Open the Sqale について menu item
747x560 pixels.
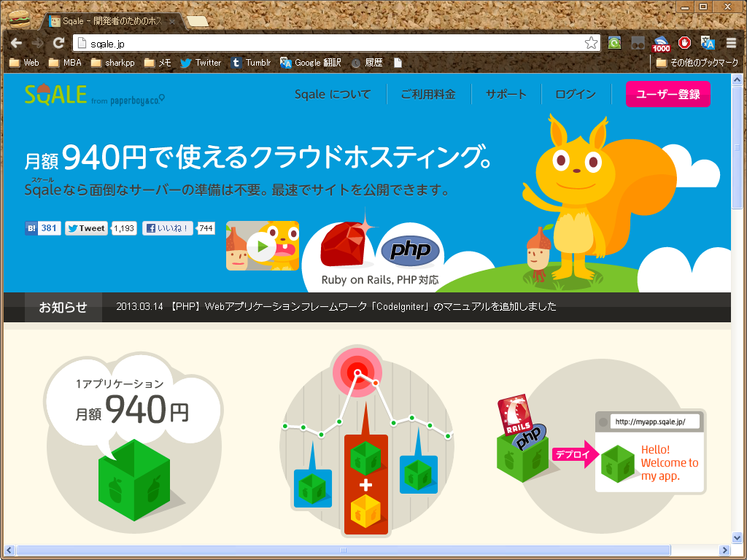coord(332,94)
